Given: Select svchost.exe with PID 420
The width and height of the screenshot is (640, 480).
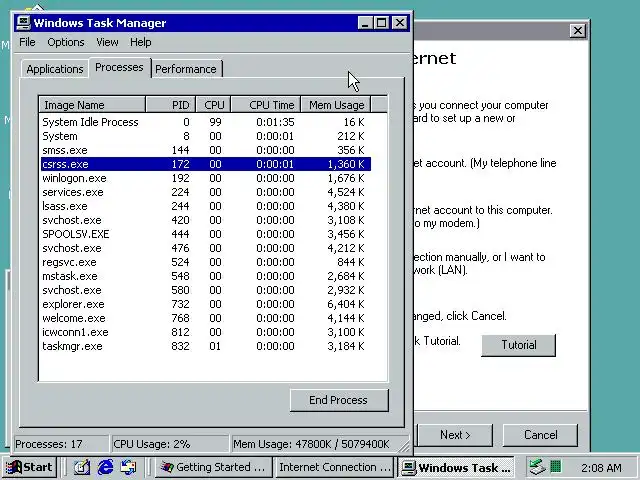Looking at the screenshot, I should point(205,220).
